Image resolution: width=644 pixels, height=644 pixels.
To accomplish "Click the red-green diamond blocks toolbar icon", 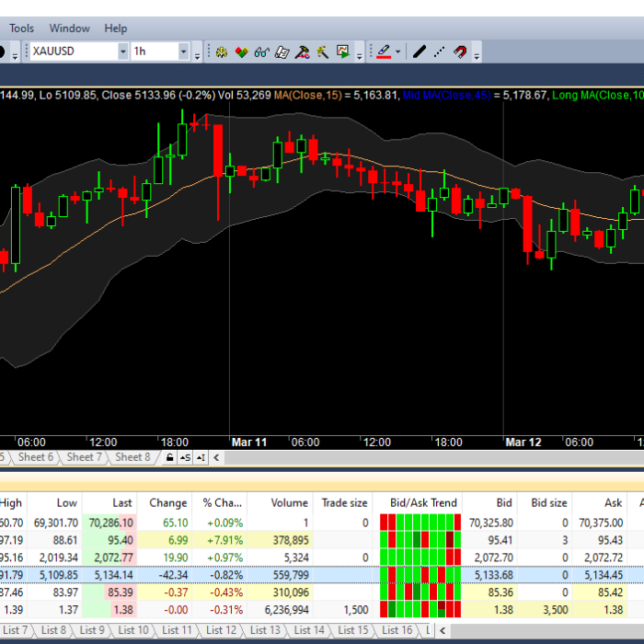I will point(241,52).
